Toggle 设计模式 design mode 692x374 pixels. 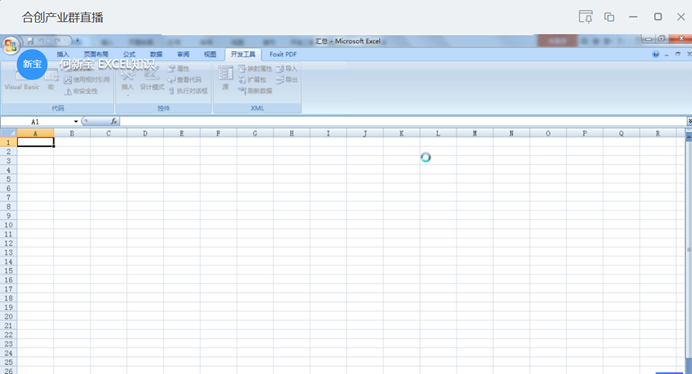152,79
